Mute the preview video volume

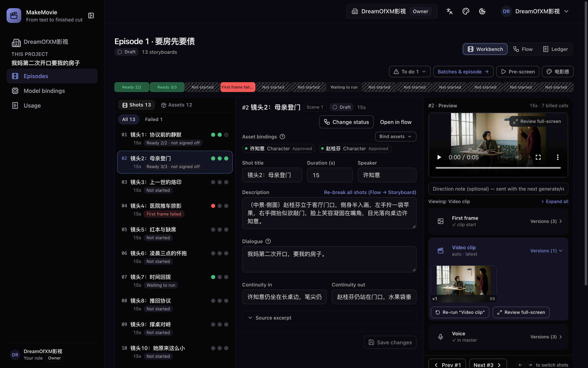click(x=519, y=157)
